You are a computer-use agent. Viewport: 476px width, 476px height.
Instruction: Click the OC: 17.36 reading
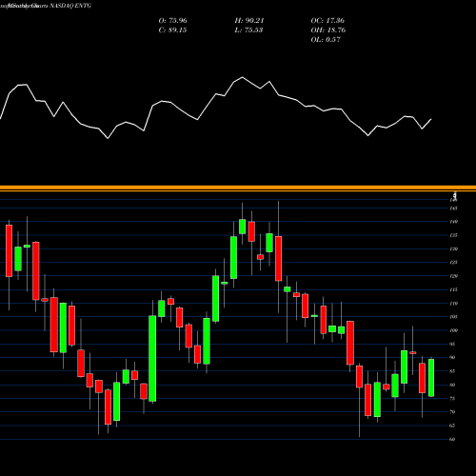(327, 21)
